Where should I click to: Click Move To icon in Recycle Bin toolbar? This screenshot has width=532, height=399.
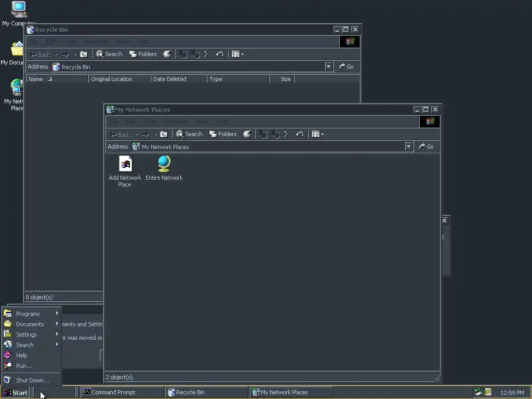(183, 54)
